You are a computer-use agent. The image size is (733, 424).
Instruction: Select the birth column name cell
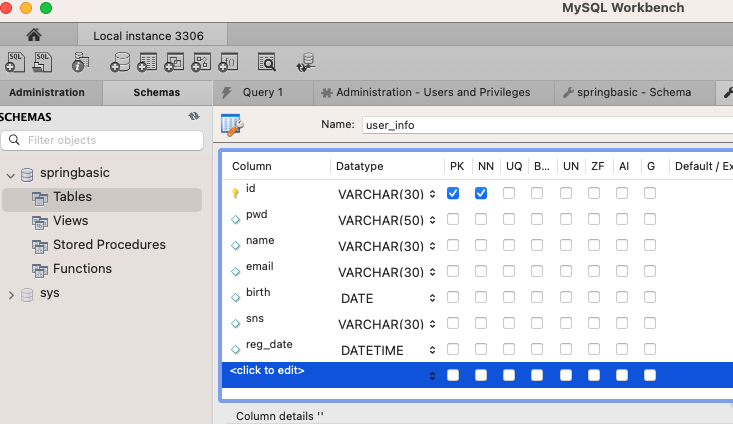(258, 292)
